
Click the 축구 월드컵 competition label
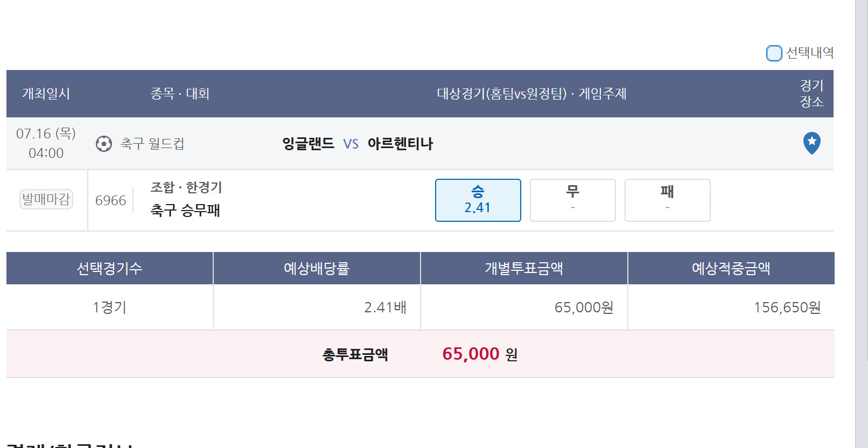coord(152,144)
